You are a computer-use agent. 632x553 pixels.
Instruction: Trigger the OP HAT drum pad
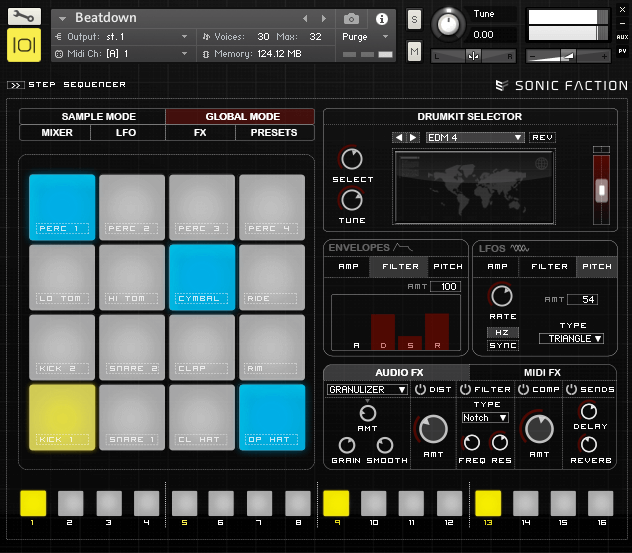click(272, 417)
